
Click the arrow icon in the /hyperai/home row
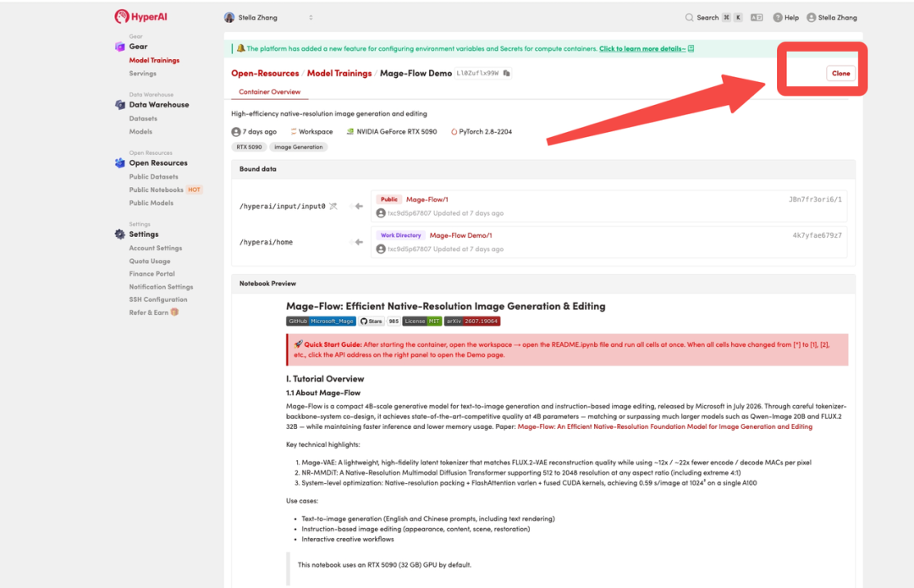point(359,242)
